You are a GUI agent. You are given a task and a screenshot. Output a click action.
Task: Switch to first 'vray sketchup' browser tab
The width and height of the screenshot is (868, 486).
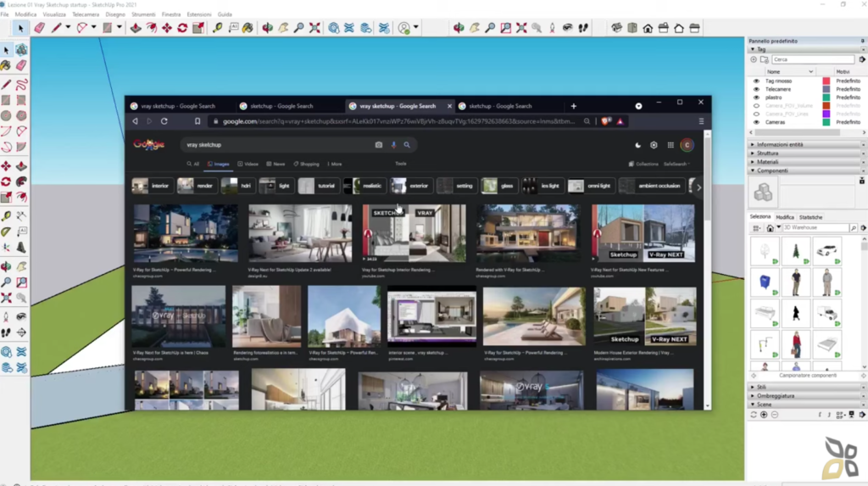178,106
